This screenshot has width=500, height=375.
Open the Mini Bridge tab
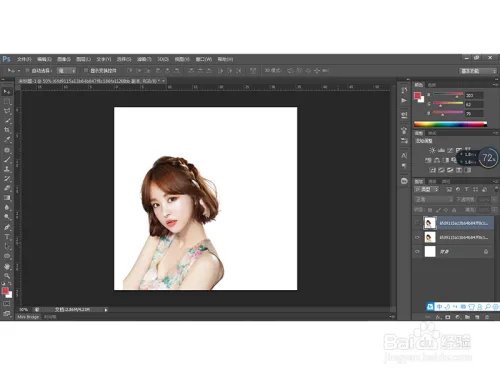pyautogui.click(x=28, y=317)
